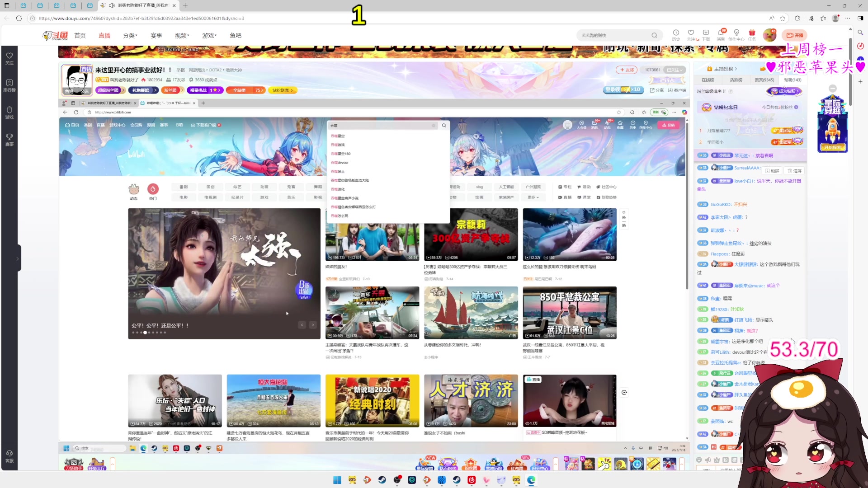Image resolution: width=868 pixels, height=488 pixels.
Task: Expand the 分类 dropdown in the Douyu nav
Action: (130, 35)
